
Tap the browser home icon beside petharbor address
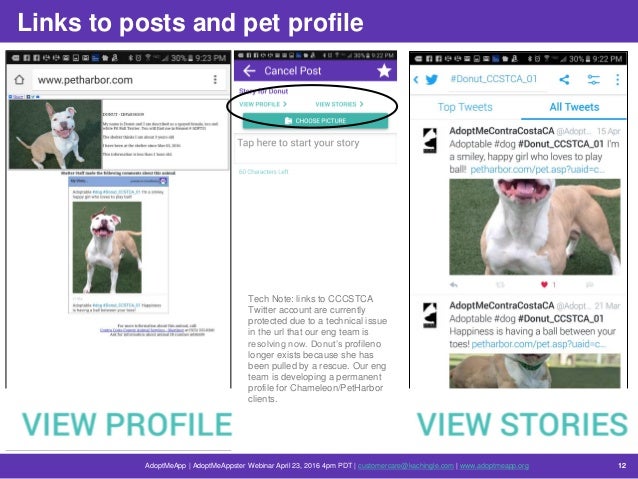click(x=19, y=80)
